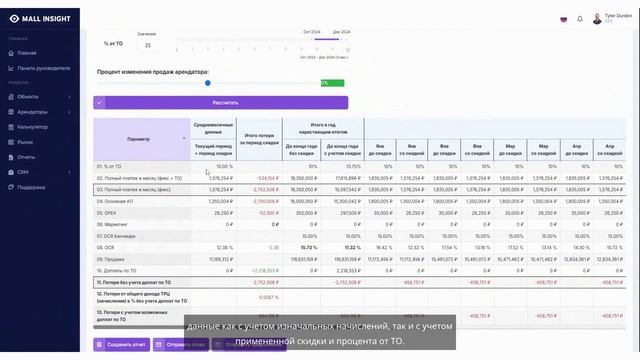
Task: Open the Главная home icon
Action: (x=11, y=53)
